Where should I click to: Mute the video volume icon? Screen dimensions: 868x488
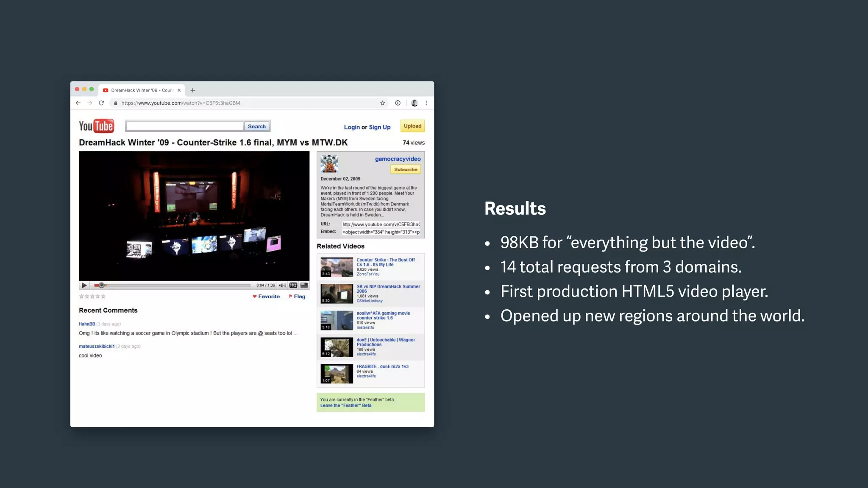pos(282,286)
